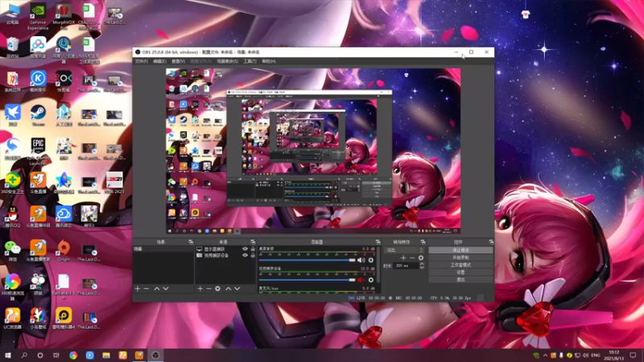Remove selected scene with minus icon

(x=147, y=289)
